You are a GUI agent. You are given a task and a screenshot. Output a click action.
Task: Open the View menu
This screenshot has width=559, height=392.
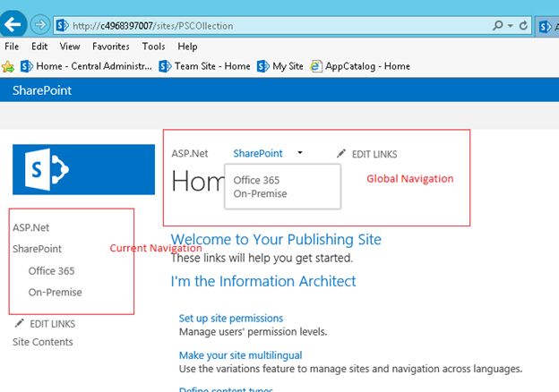(70, 47)
